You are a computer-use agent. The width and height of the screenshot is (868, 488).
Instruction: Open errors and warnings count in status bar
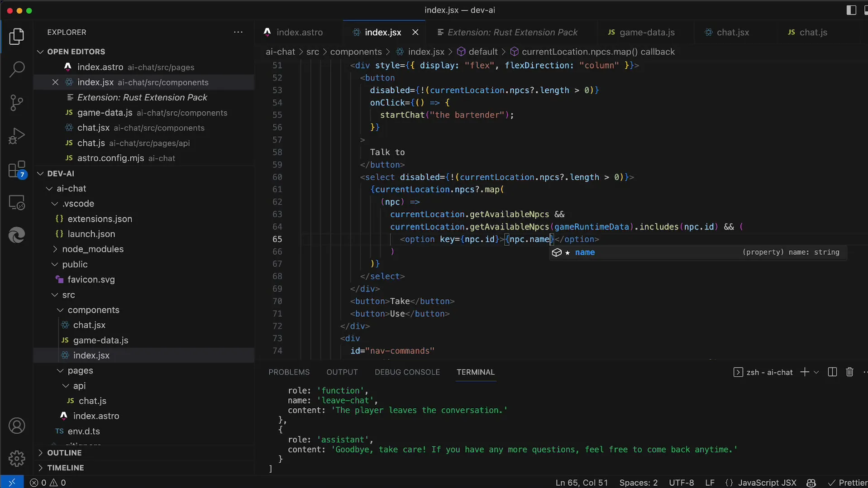(48, 483)
